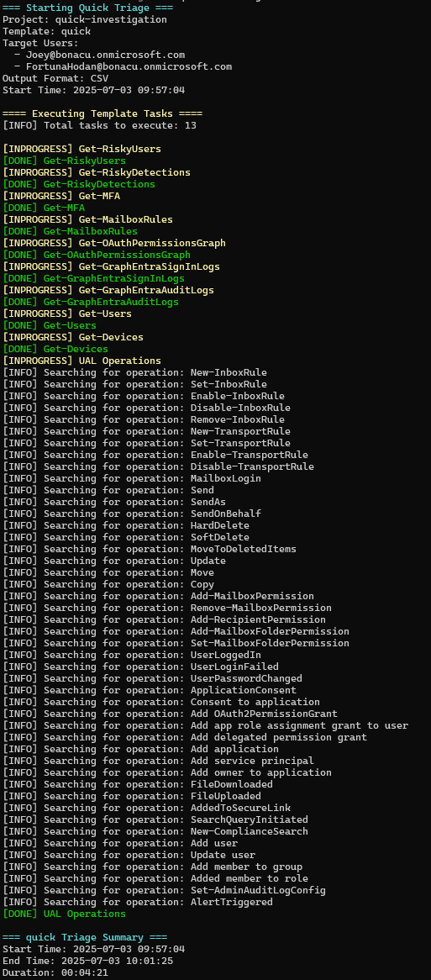
Task: Click the "Template: quick" line
Action: (x=47, y=31)
